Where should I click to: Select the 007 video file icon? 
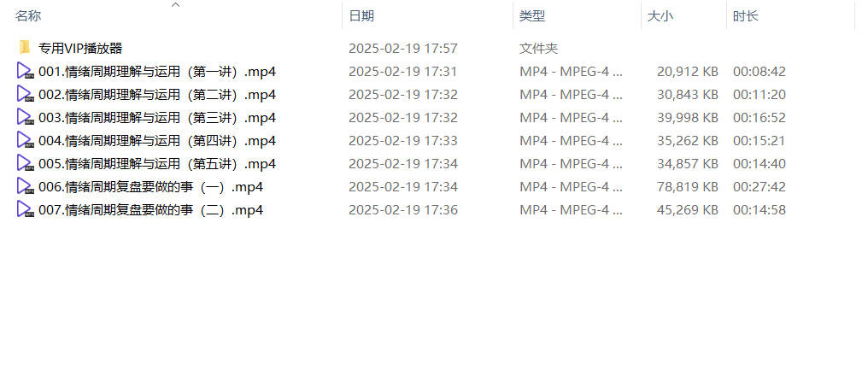(25, 210)
